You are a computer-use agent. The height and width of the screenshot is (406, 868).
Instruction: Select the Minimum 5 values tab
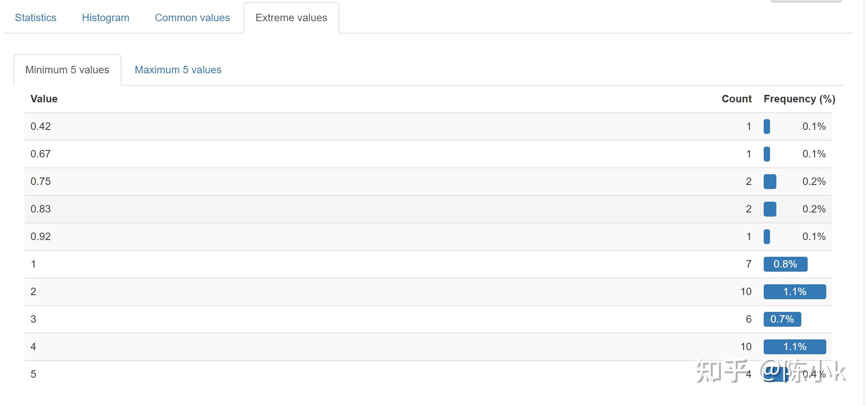(67, 70)
